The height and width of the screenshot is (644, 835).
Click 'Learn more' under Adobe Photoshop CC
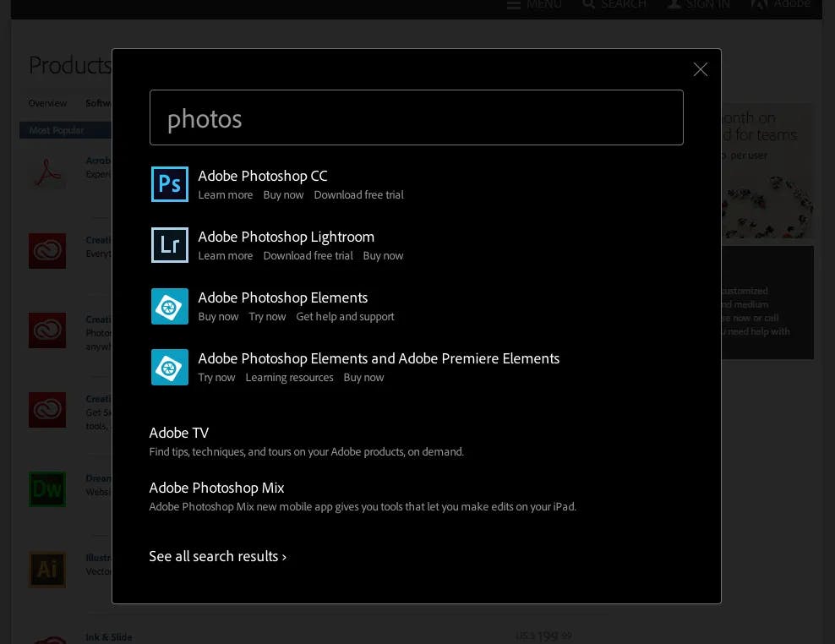(x=226, y=195)
